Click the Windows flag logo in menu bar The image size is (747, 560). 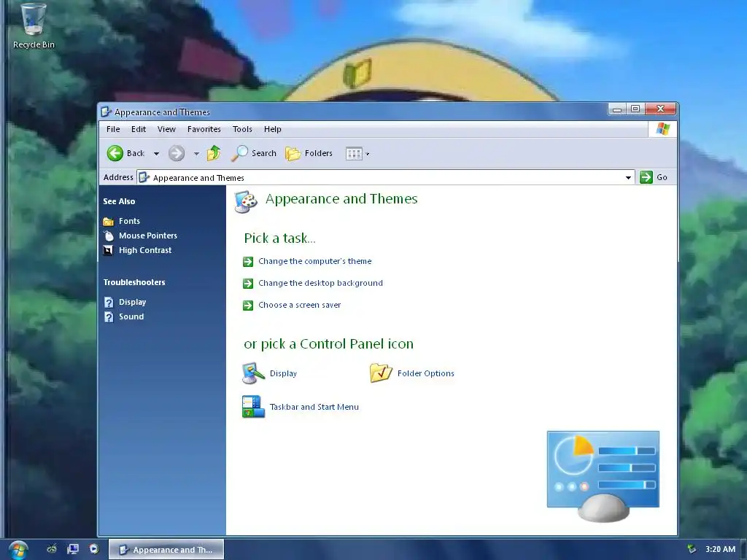coord(662,128)
